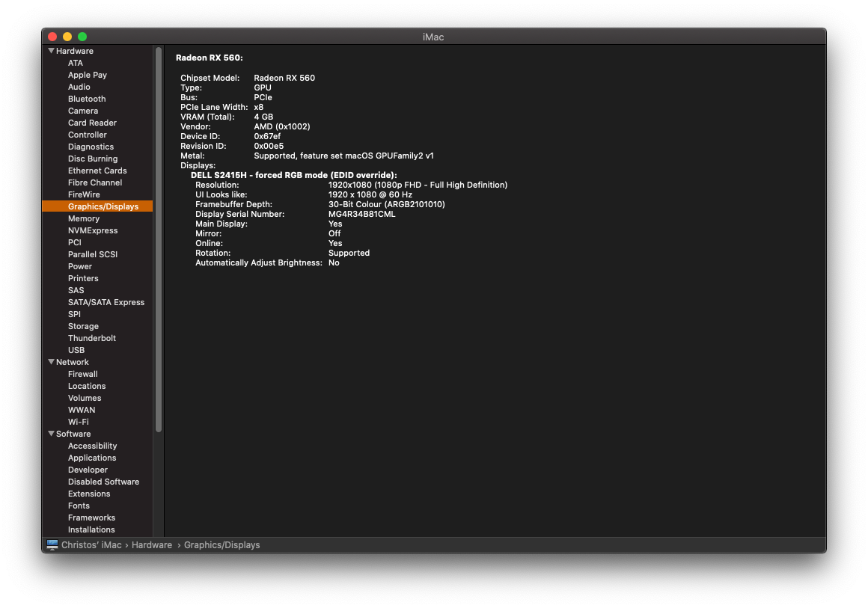
Task: Click Graphics/Displays in path bar
Action: point(222,545)
